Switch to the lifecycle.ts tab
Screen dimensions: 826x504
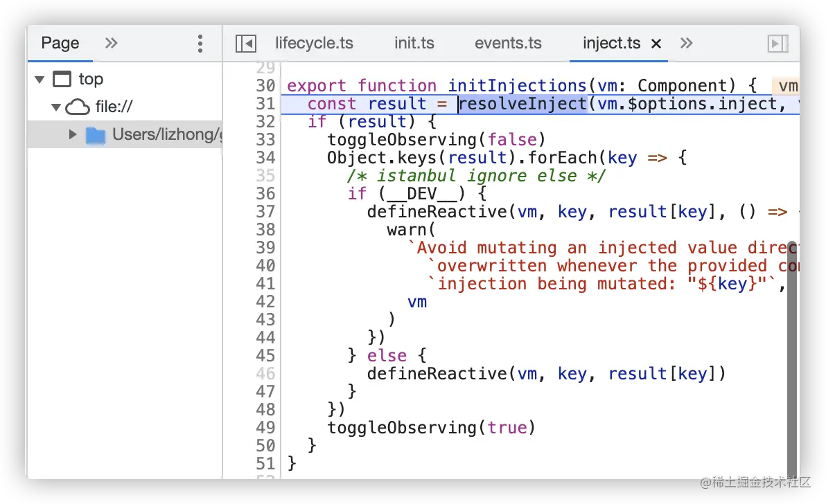[x=314, y=43]
